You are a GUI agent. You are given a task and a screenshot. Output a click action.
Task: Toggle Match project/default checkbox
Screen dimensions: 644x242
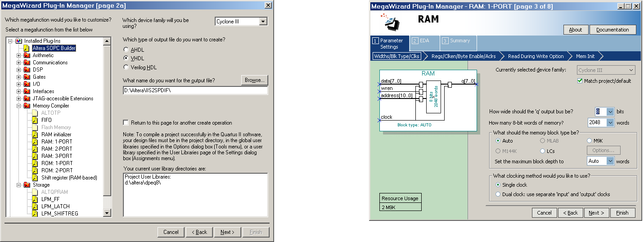(x=580, y=81)
